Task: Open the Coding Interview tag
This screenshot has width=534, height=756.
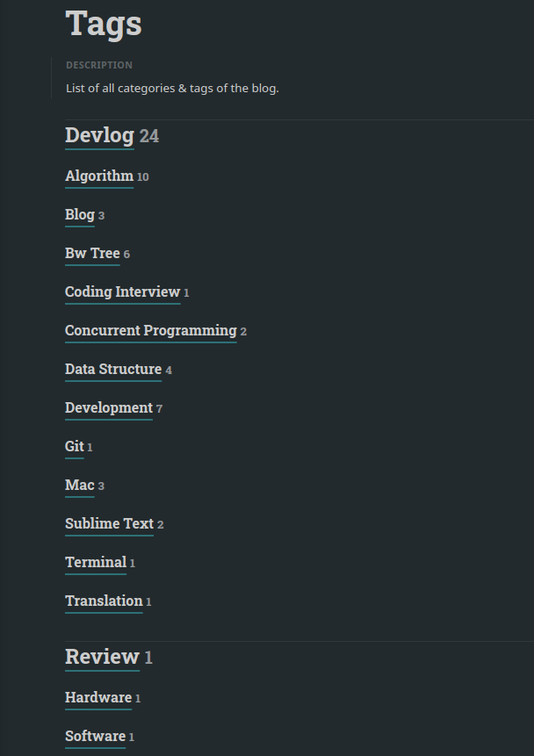Action: pyautogui.click(x=122, y=292)
